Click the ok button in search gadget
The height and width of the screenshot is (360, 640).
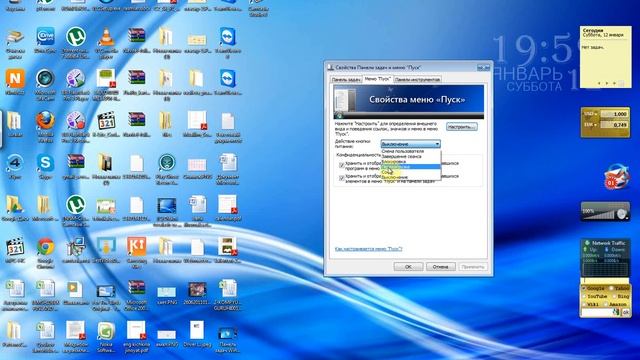click(x=625, y=313)
